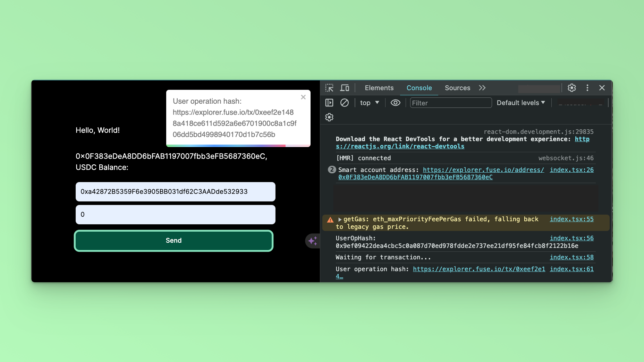The width and height of the screenshot is (644, 362).
Task: Open console settings gear below the toolbar
Action: coord(329,118)
